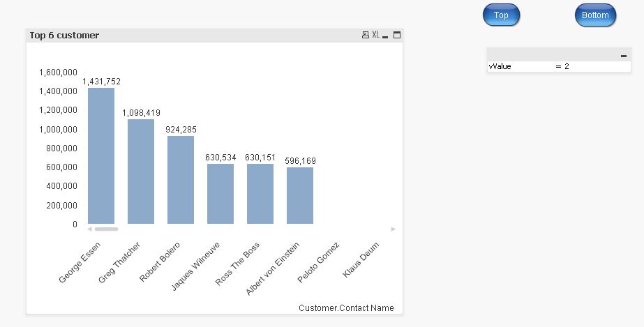Select the Albert von Einstein bar
Image resolution: width=644 pixels, height=327 pixels.
click(x=300, y=195)
